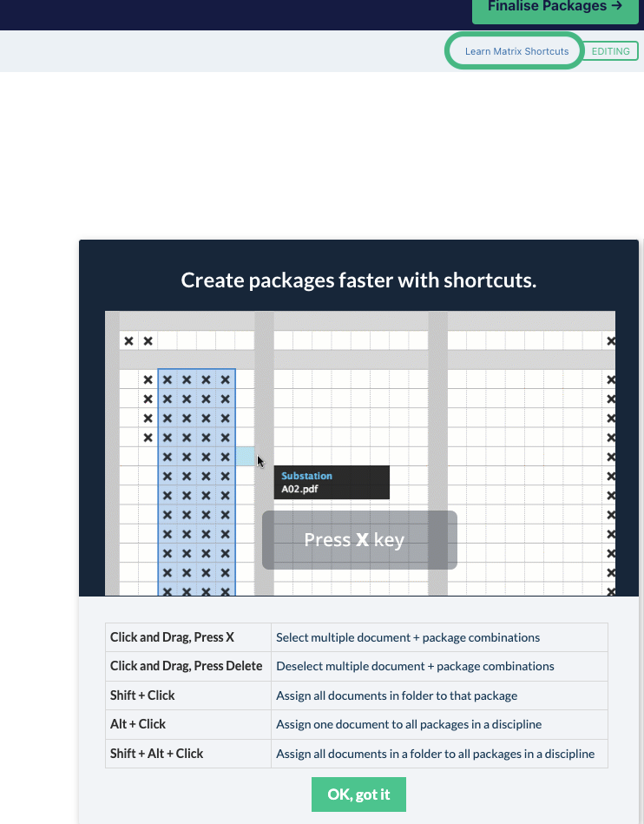The height and width of the screenshot is (824, 644).
Task: Click 'Assign all documents in folder to that package'
Action: (x=397, y=695)
